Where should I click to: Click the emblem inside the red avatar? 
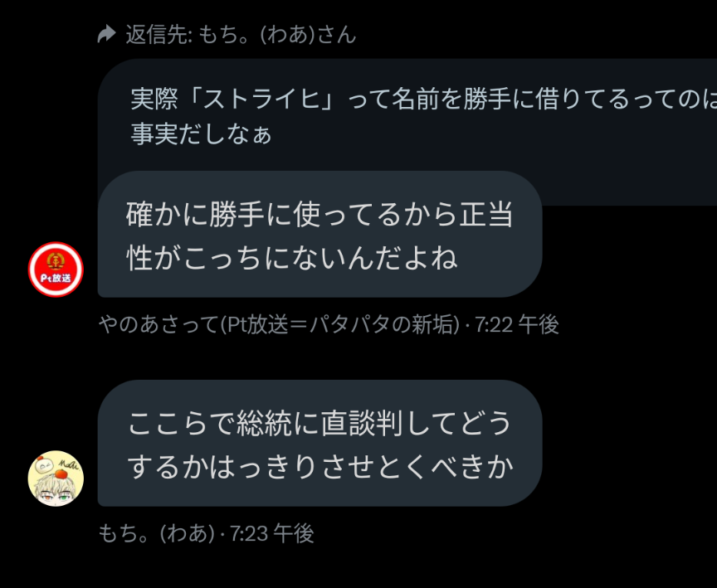pos(56,261)
